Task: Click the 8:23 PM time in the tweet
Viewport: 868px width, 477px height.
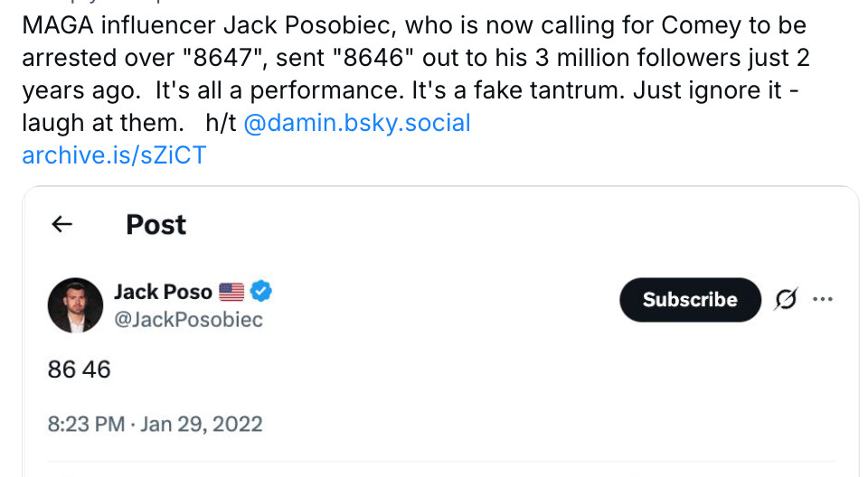Action: (87, 424)
